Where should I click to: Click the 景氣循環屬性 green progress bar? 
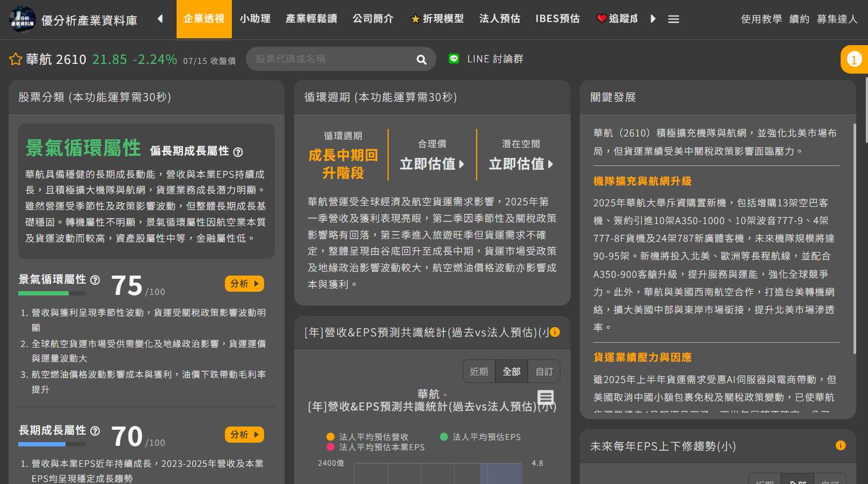[x=52, y=293]
